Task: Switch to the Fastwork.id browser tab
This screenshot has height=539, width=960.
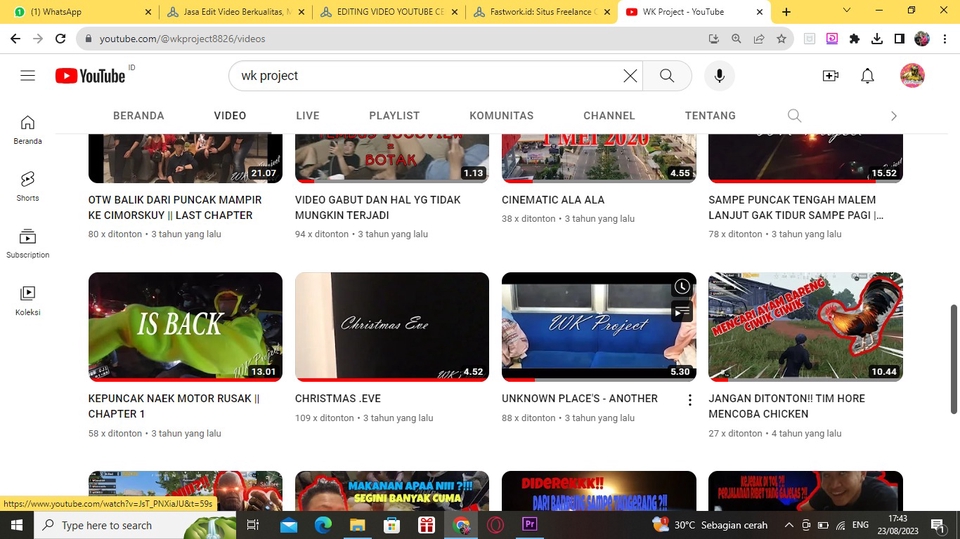Action: 542,12
